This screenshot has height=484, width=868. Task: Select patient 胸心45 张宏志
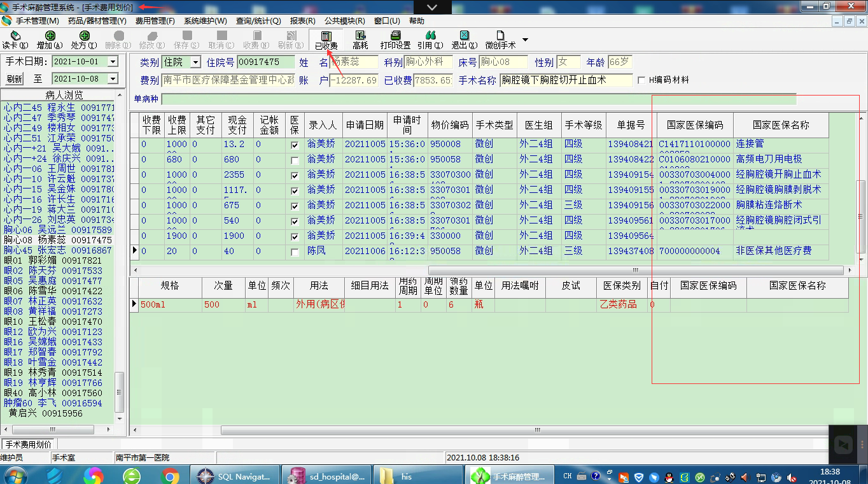click(x=58, y=250)
